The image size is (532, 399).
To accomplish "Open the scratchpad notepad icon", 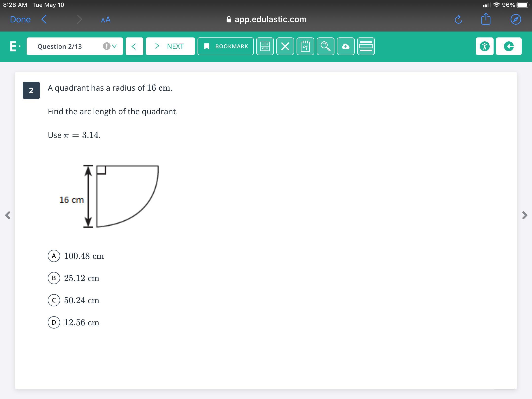I will point(305,46).
